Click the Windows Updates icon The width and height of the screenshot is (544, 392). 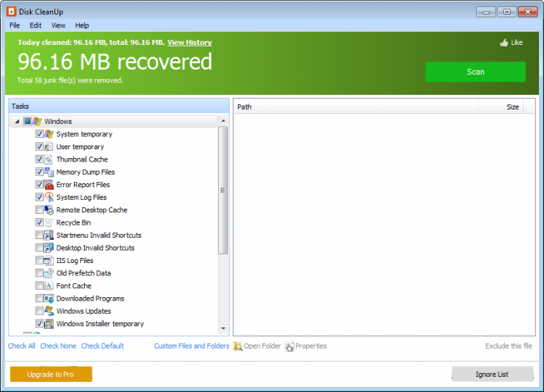point(49,311)
